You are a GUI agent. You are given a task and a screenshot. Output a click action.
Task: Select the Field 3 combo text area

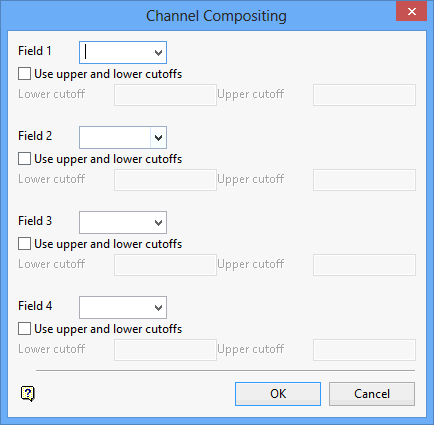[x=115, y=222]
